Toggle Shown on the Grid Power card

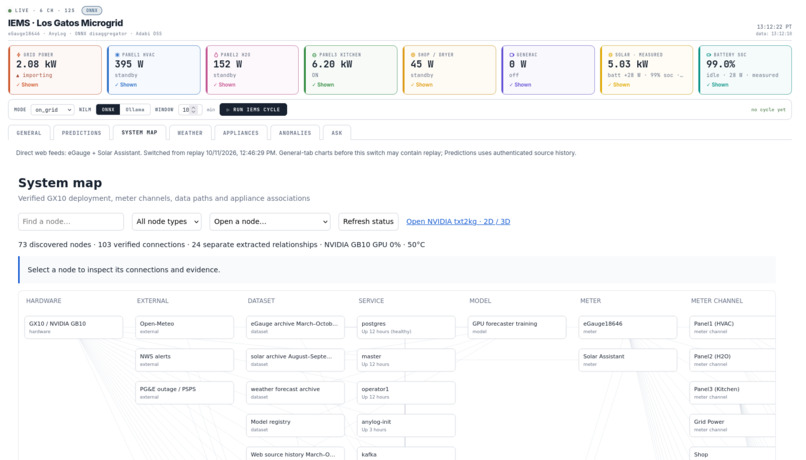(x=27, y=85)
